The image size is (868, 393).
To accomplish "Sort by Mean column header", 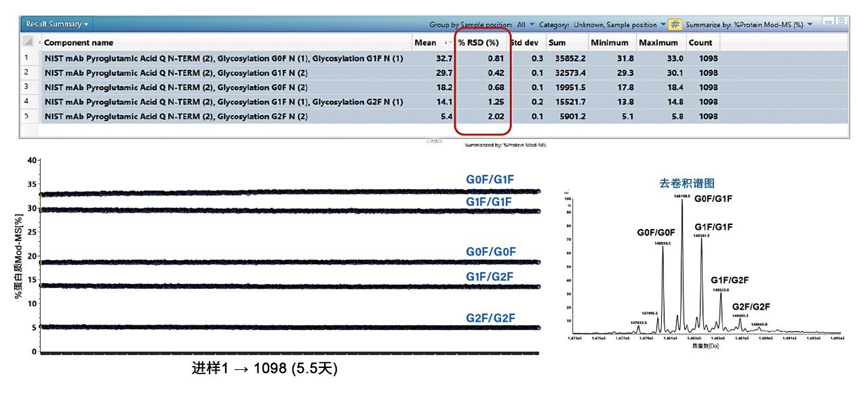I will 425,43.
